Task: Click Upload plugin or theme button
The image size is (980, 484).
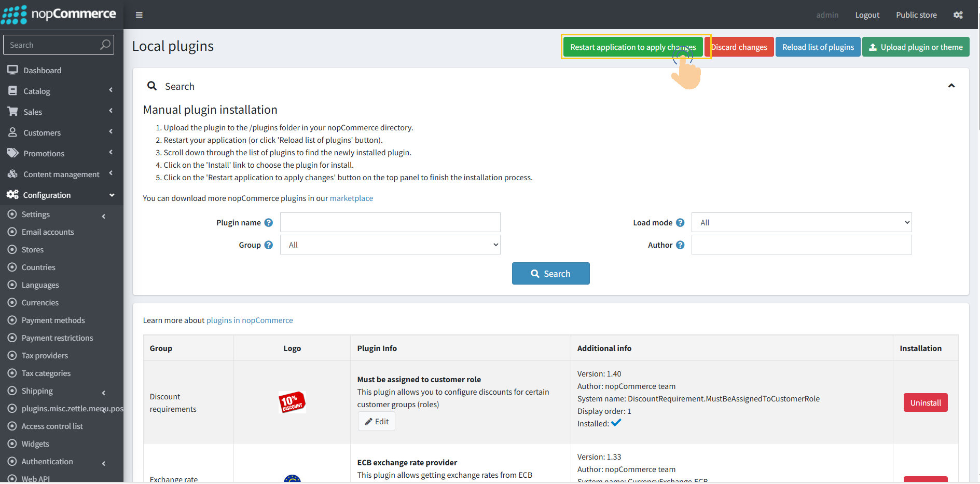Action: (916, 47)
